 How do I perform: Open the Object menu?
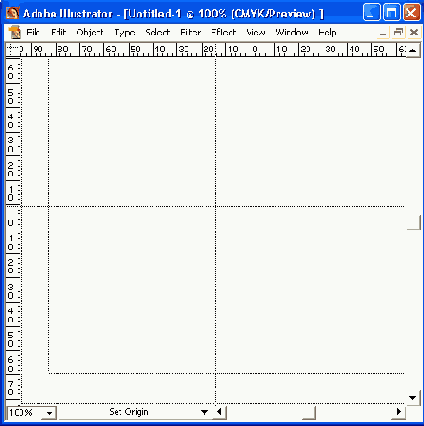click(90, 32)
